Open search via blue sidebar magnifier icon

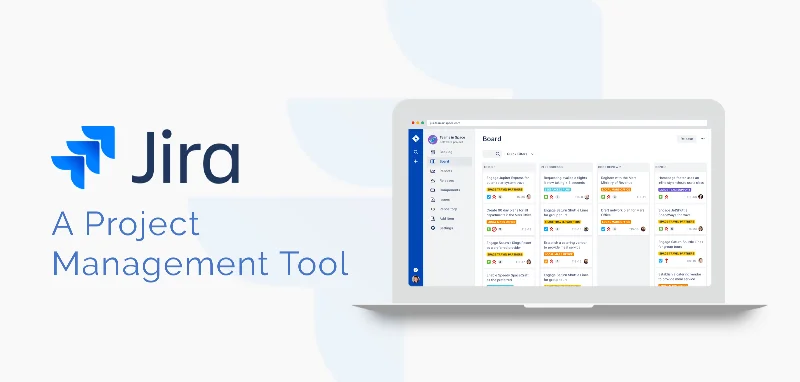(416, 152)
